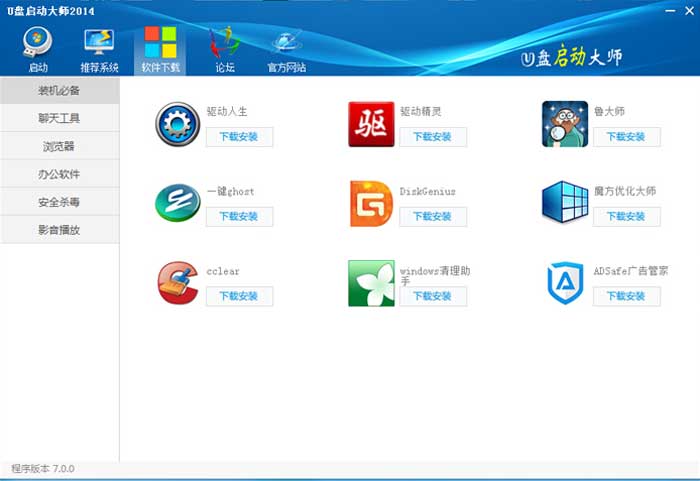Select the 装机必备 category
The width and height of the screenshot is (700, 481).
59,91
